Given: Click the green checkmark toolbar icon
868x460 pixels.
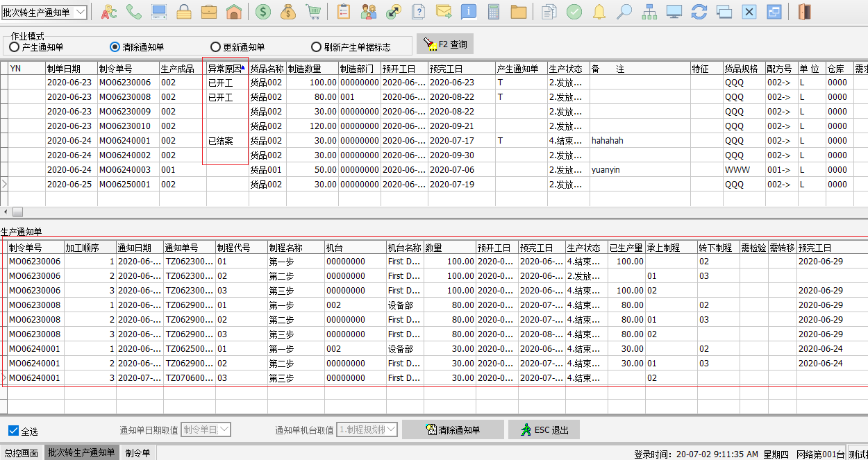Looking at the screenshot, I should (574, 12).
